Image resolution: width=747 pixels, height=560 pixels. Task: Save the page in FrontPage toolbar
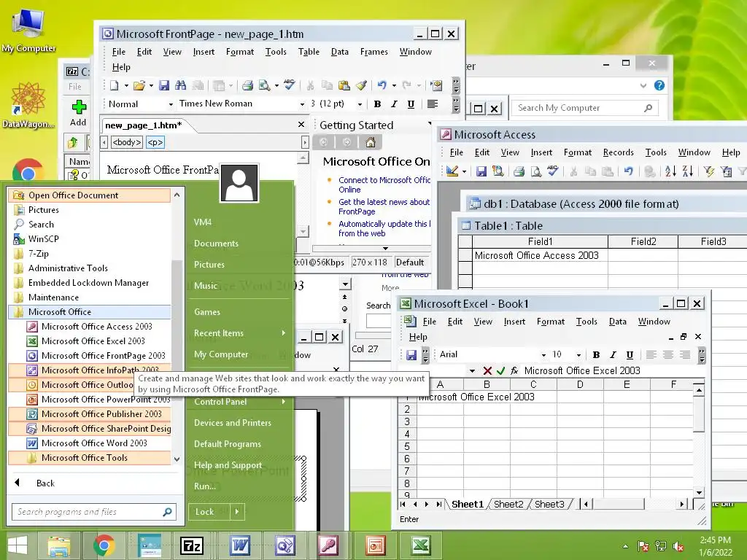[164, 86]
